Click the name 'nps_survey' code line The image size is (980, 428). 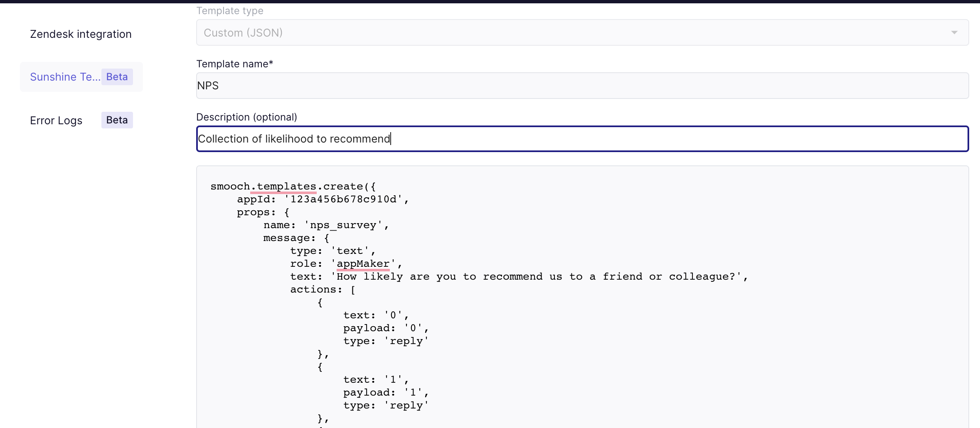tap(326, 225)
